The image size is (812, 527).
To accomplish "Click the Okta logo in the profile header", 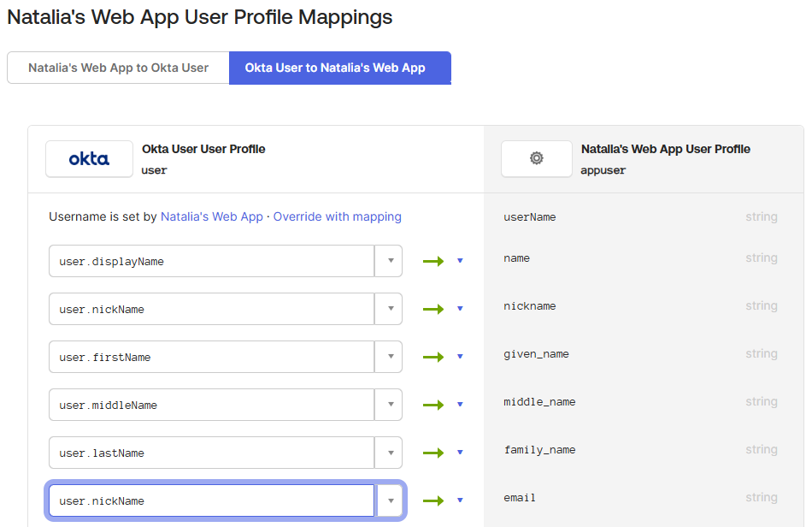I will pos(89,159).
